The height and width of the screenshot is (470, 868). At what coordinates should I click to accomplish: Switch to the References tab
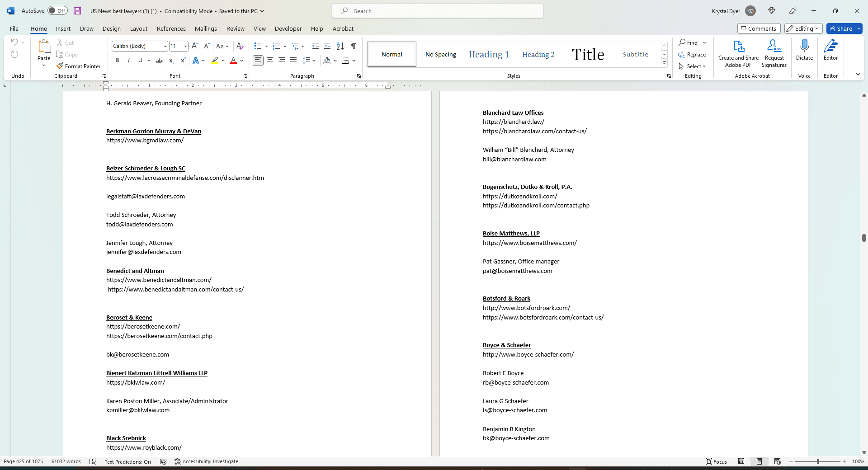tap(171, 28)
